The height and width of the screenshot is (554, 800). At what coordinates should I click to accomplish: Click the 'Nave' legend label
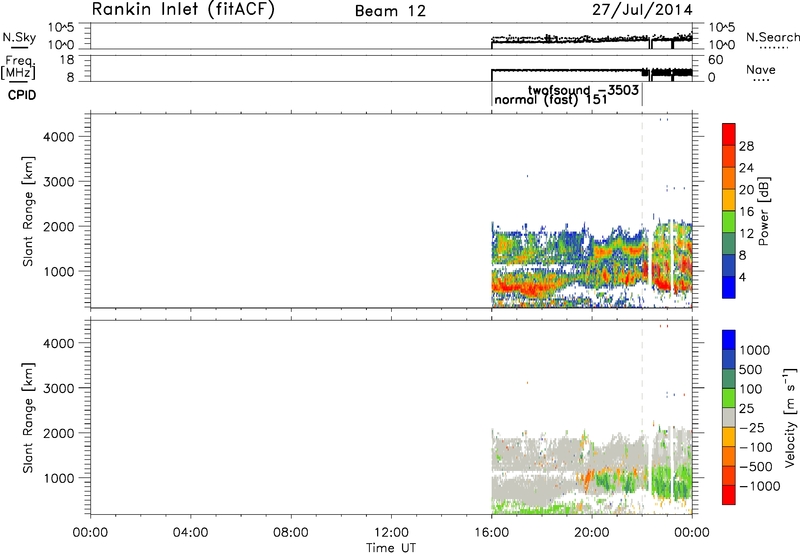761,69
